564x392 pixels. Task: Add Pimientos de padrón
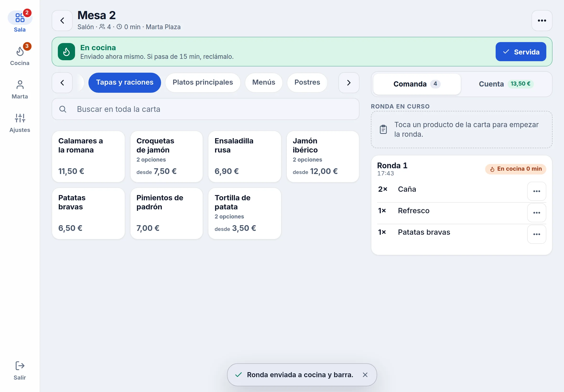pyautogui.click(x=166, y=213)
